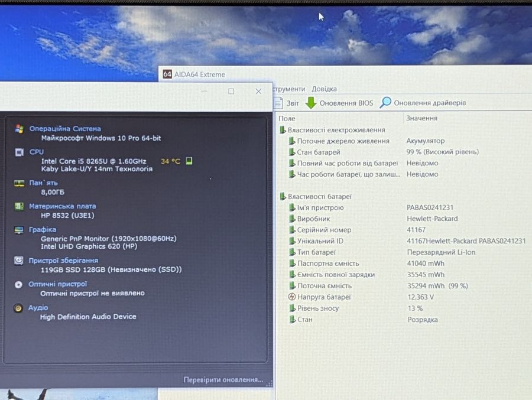Screen dimensions: 532x400
Task: Click the CPU chip icon
Action: (x=20, y=152)
